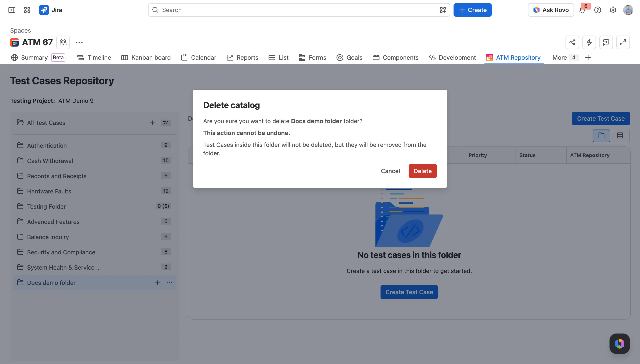Switch to list view toggle
The height and width of the screenshot is (364, 640).
(620, 135)
